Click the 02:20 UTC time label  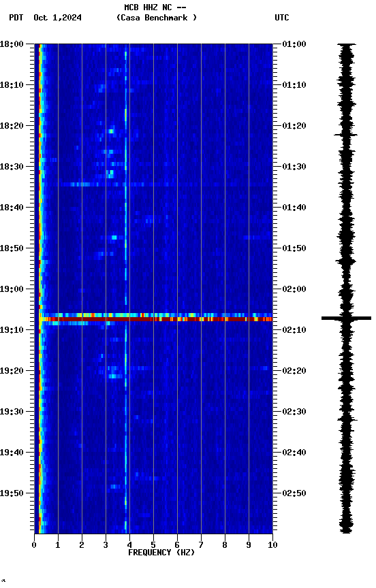(294, 372)
